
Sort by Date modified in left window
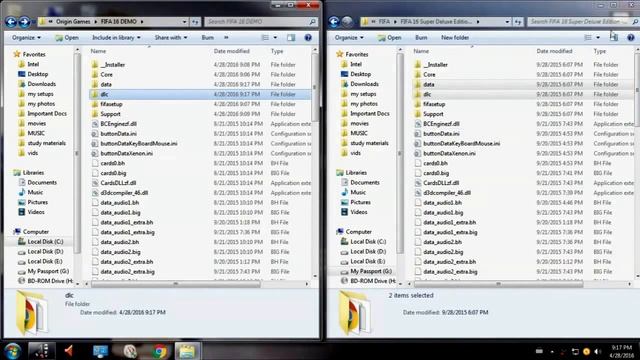231,51
